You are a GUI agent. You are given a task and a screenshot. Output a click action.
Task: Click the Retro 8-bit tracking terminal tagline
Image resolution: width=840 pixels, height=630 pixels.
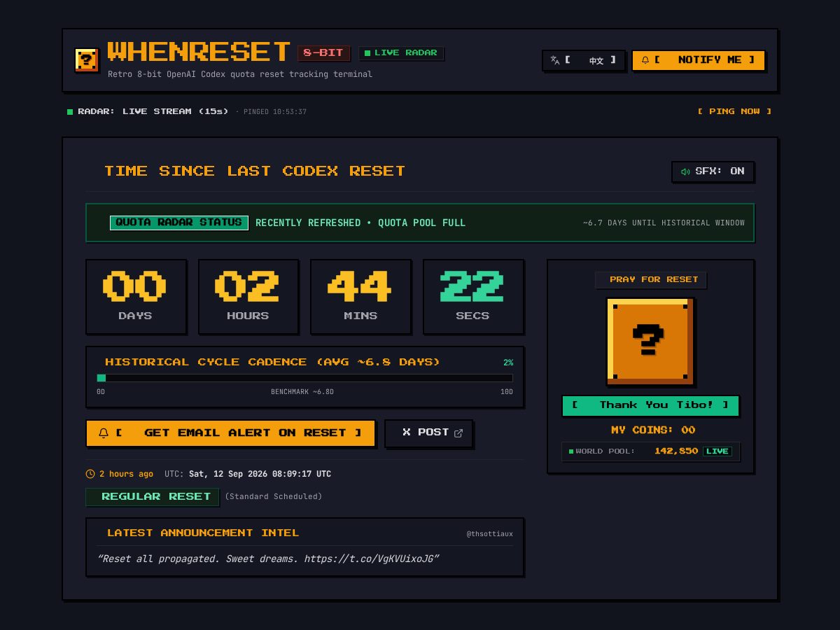pyautogui.click(x=240, y=74)
